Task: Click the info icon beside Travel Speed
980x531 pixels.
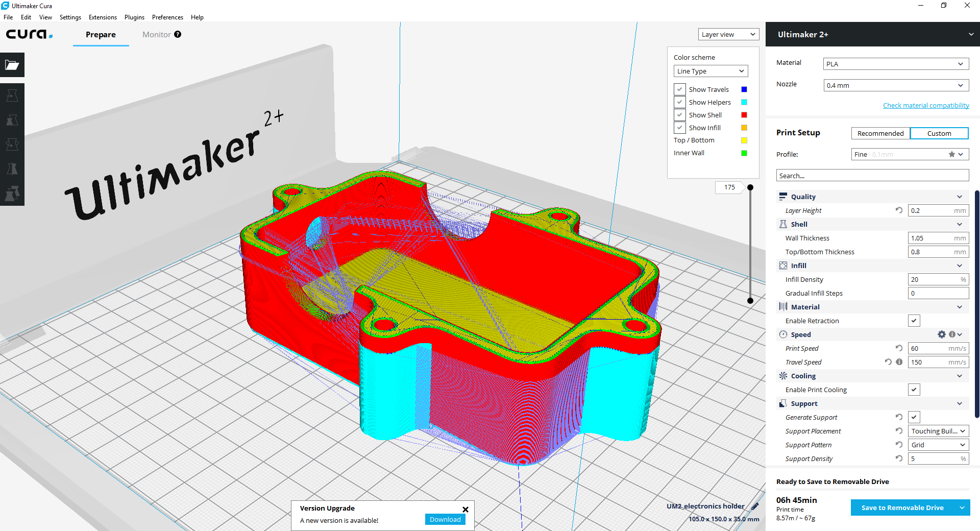Action: pos(899,362)
